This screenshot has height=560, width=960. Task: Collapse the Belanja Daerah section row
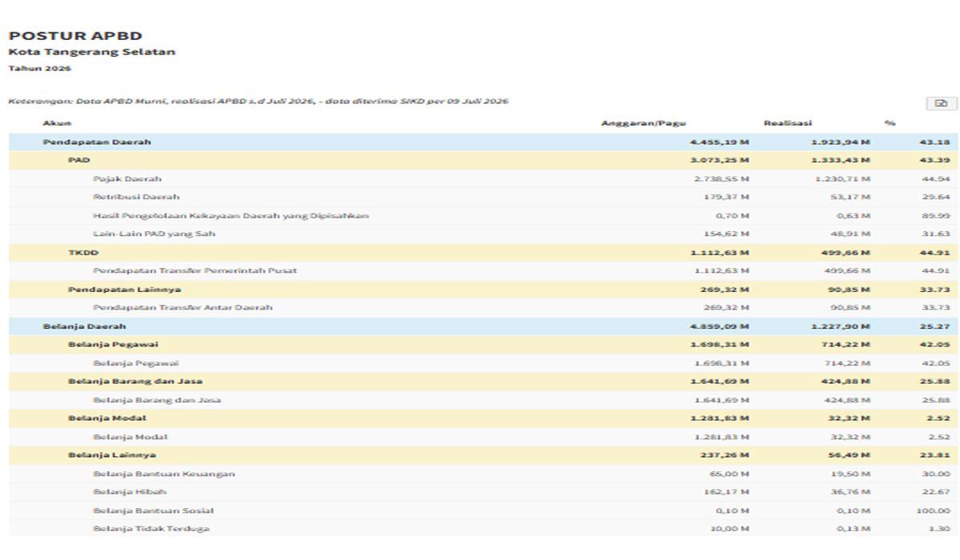tap(480, 326)
